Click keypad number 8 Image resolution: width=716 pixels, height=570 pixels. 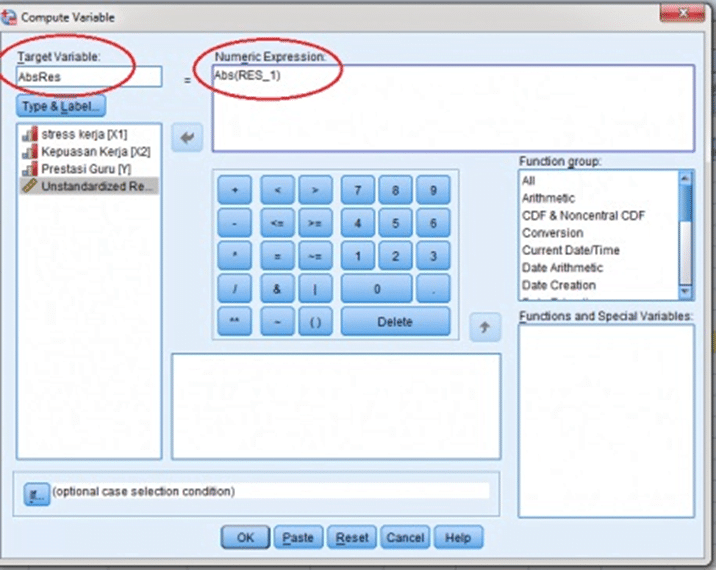point(395,190)
